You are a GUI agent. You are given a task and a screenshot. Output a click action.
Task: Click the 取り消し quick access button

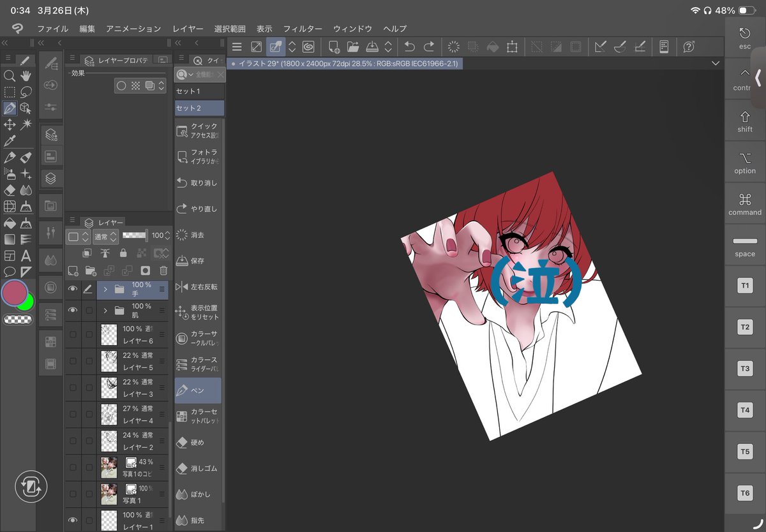tap(199, 182)
